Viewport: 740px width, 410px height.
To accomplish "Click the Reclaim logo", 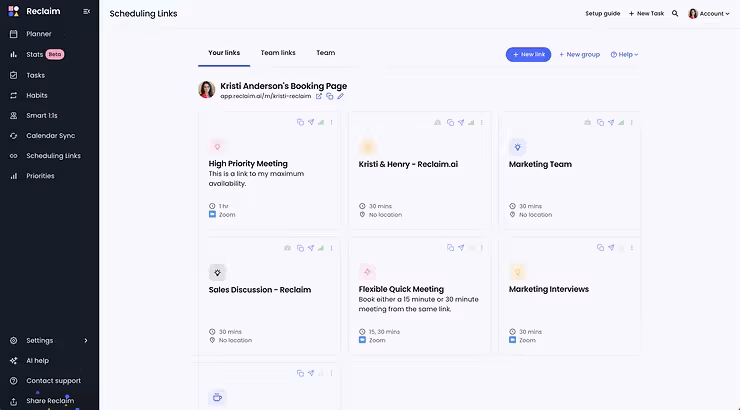I will pyautogui.click(x=13, y=11).
